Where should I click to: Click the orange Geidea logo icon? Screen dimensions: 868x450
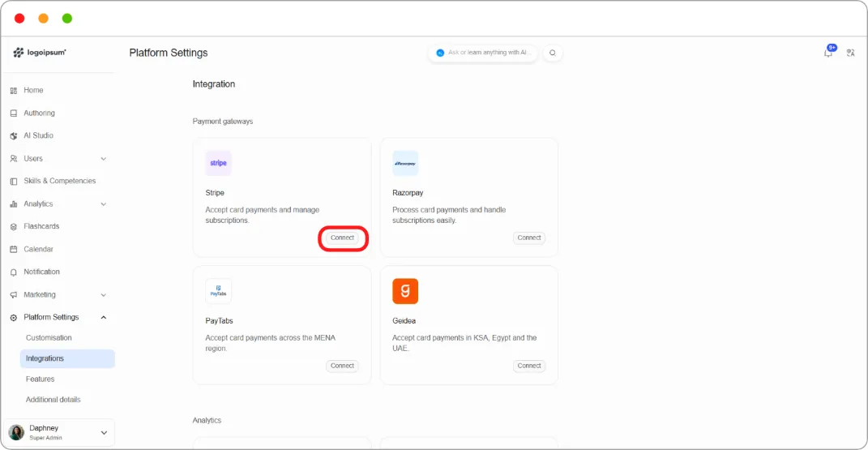pos(405,290)
